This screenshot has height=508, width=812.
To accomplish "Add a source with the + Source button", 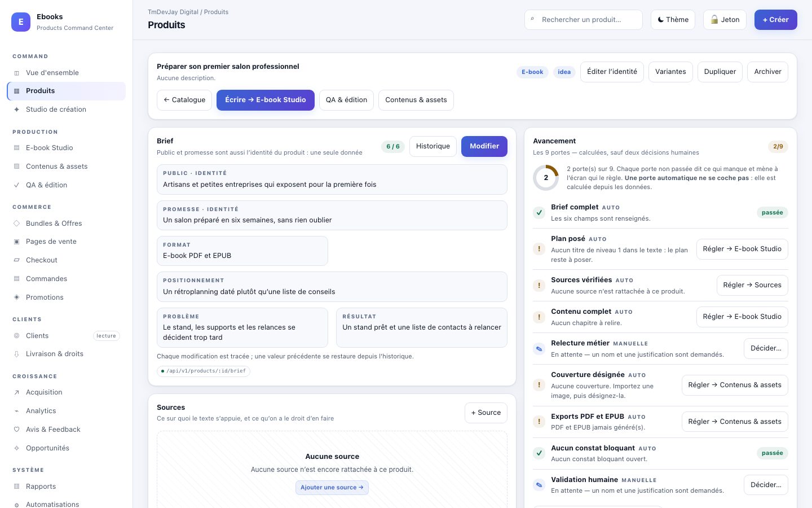I will coord(486,413).
